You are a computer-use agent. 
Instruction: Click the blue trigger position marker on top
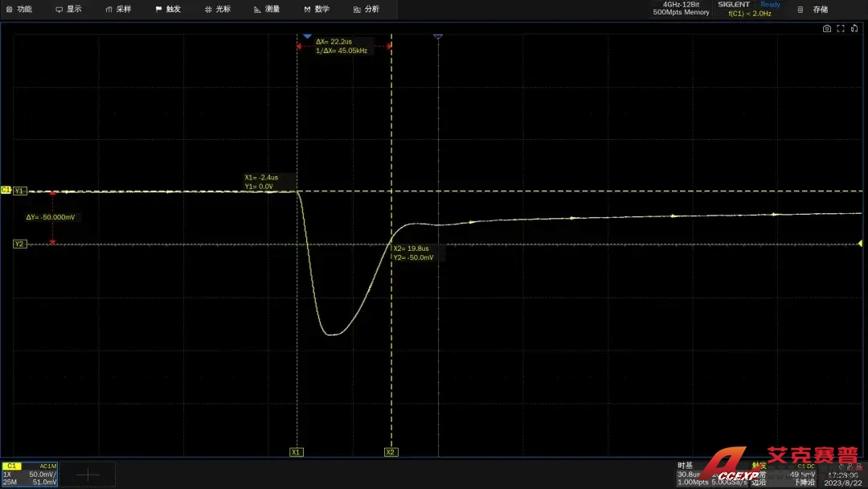pyautogui.click(x=307, y=36)
